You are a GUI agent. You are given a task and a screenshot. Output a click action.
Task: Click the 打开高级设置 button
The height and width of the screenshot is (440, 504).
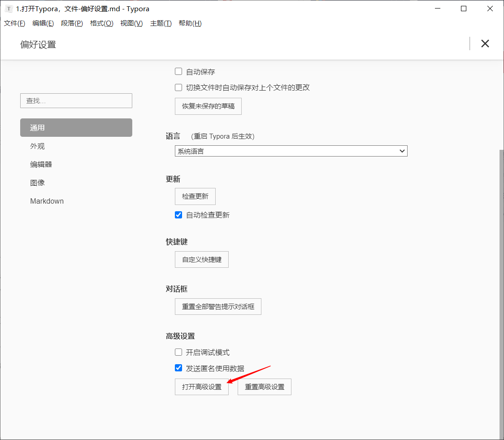click(x=202, y=387)
